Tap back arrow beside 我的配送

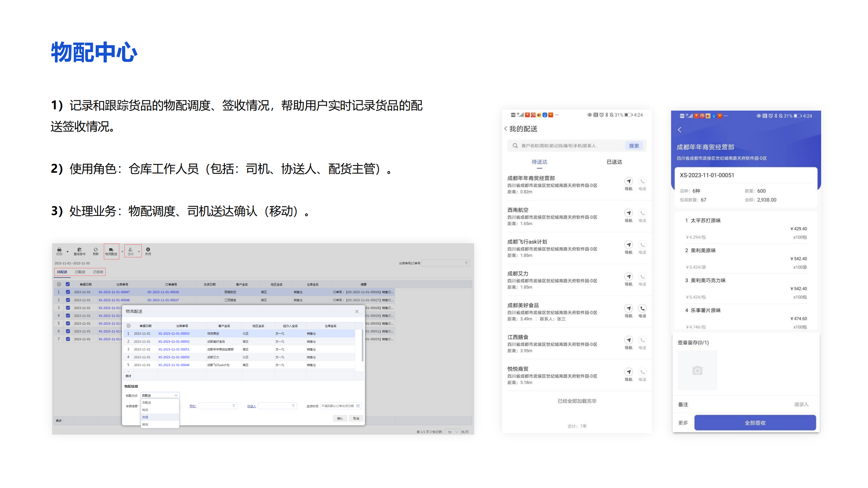[x=506, y=129]
